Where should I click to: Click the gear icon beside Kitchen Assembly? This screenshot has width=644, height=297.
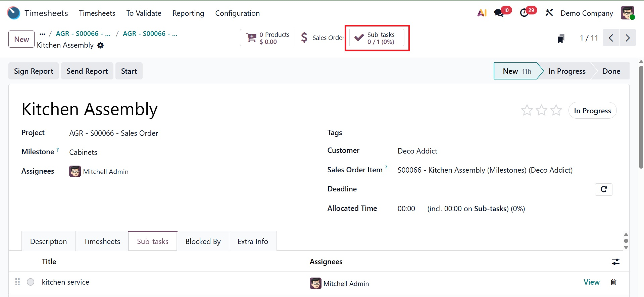pyautogui.click(x=100, y=45)
